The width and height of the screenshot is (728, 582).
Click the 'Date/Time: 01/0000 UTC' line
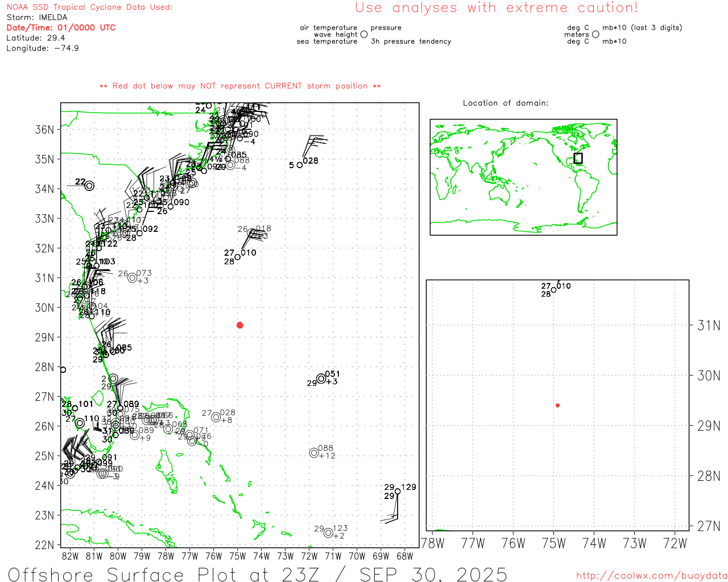point(61,27)
